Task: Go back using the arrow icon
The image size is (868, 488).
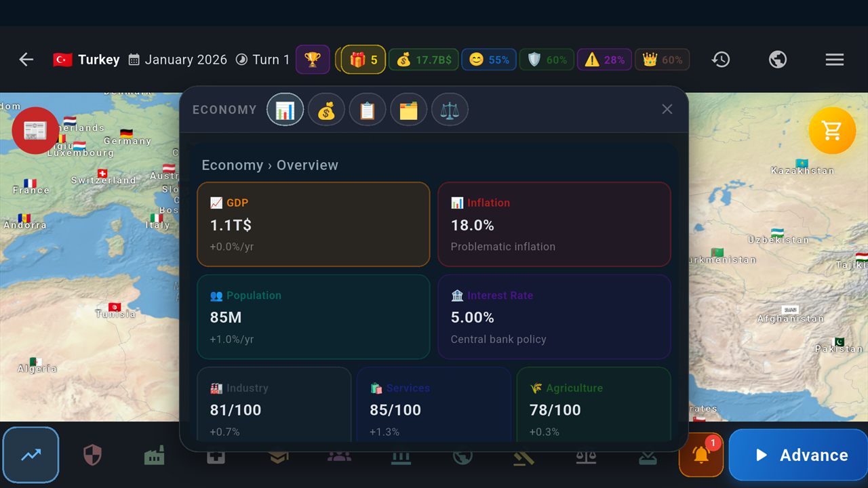Action: 26,60
